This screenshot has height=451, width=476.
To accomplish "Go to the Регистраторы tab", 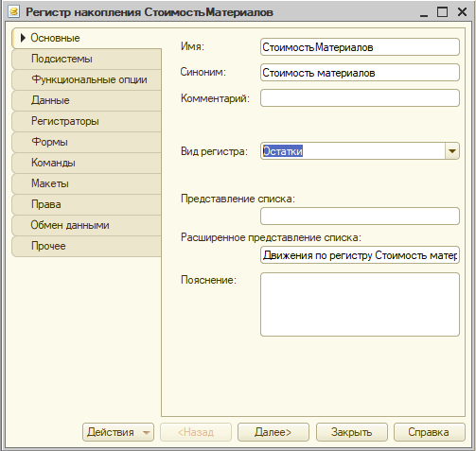I will 86,121.
